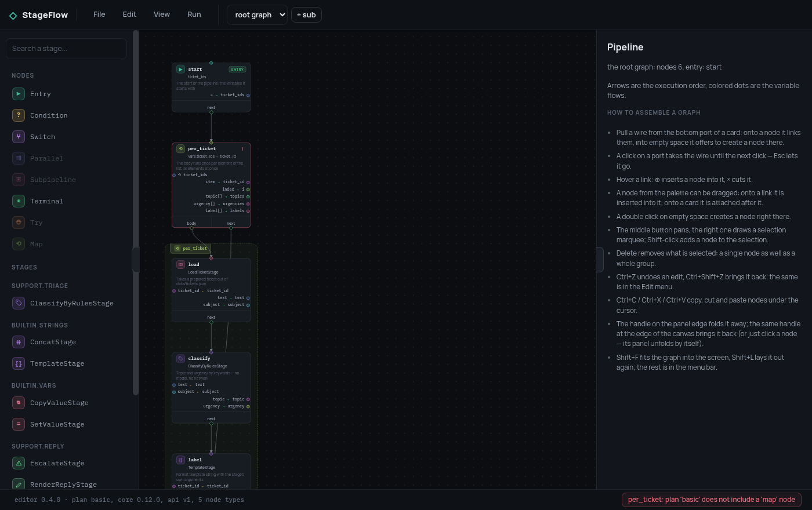
Task: Fold away the right Pipeline panel handle
Action: point(600,260)
